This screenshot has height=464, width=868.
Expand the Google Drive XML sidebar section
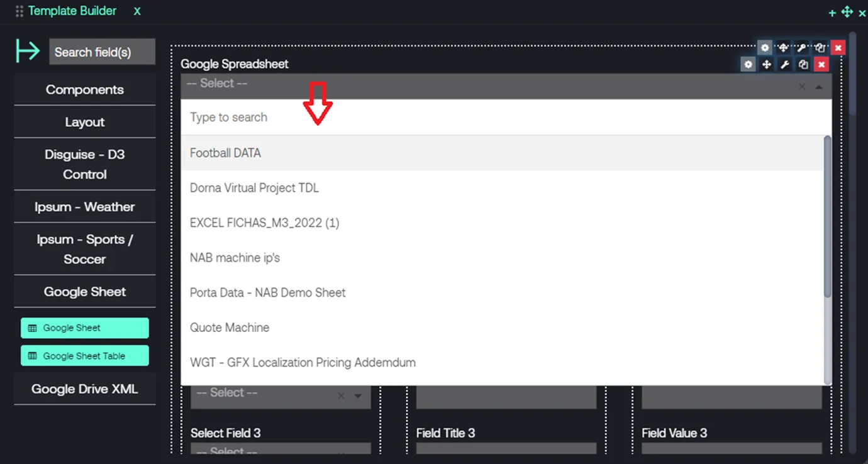(x=84, y=389)
